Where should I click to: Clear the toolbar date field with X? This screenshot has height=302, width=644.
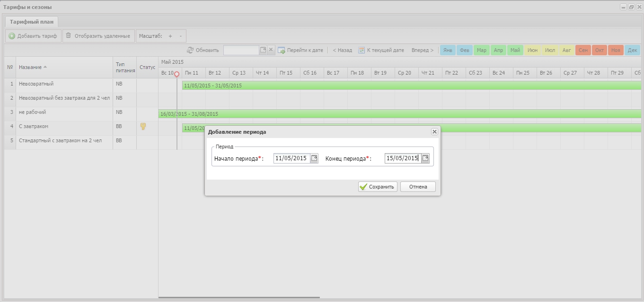(x=271, y=50)
